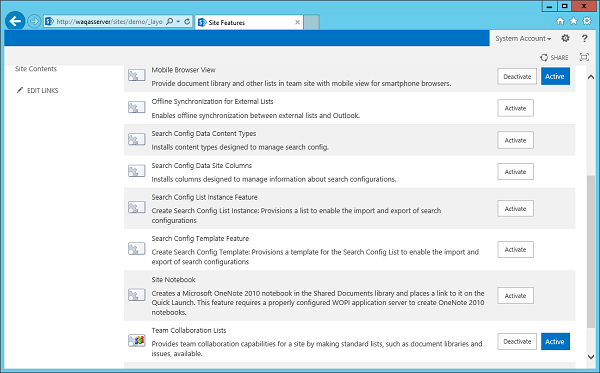Open the browser Tools gear icon

(x=587, y=21)
